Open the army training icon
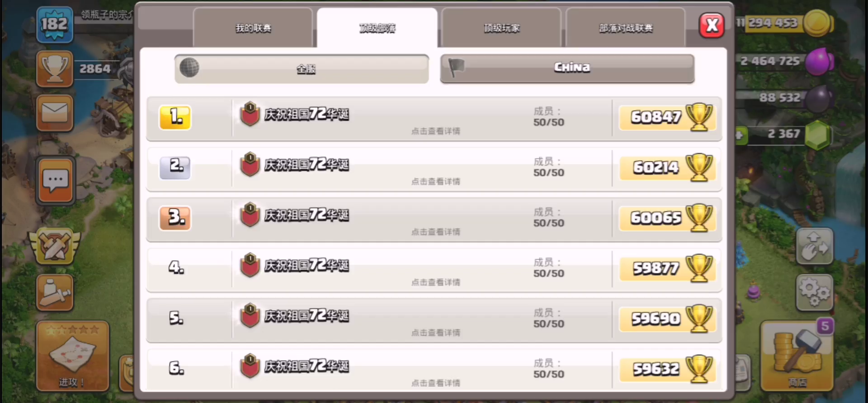The height and width of the screenshot is (403, 868). 55,292
